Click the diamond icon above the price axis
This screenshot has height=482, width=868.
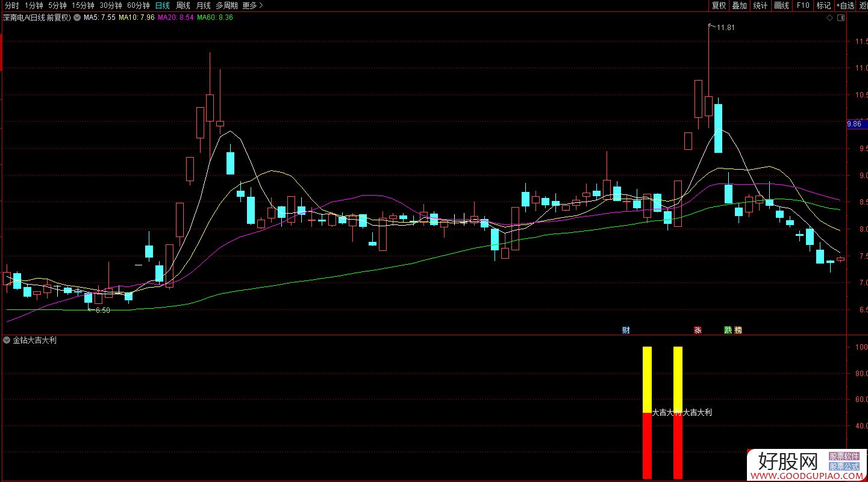pyautogui.click(x=830, y=18)
